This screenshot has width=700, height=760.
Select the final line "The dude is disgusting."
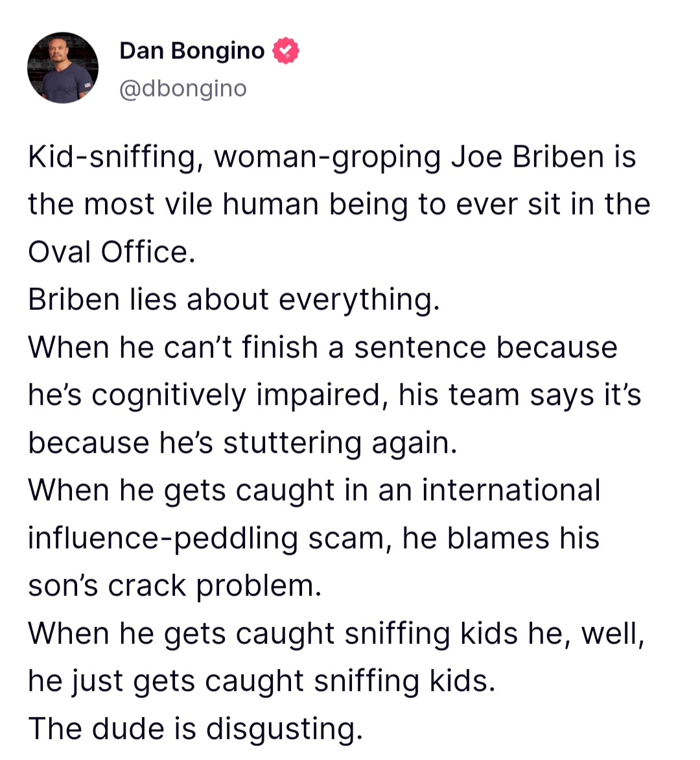click(x=196, y=728)
